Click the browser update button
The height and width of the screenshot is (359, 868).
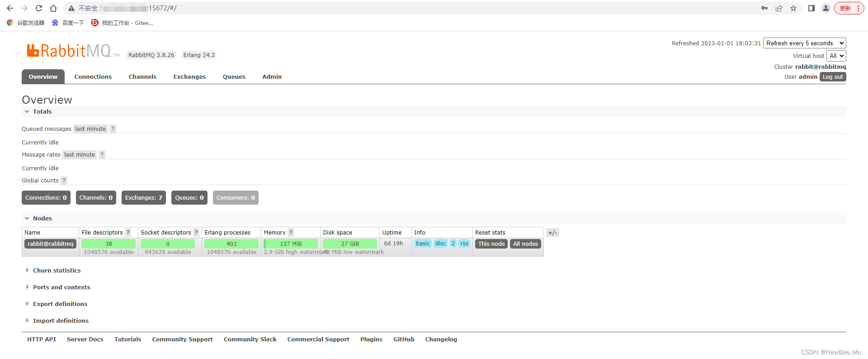849,8
